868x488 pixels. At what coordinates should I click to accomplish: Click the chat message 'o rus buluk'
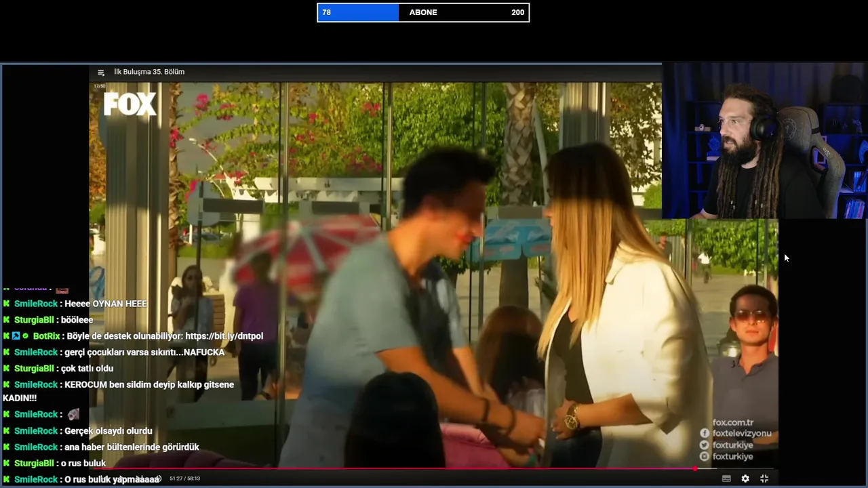tap(84, 464)
